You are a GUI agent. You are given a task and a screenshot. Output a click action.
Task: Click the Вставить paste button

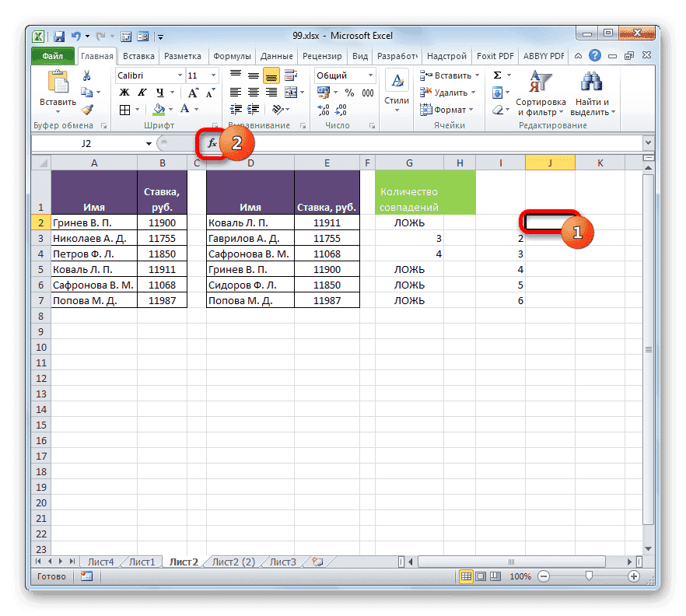coord(58,87)
